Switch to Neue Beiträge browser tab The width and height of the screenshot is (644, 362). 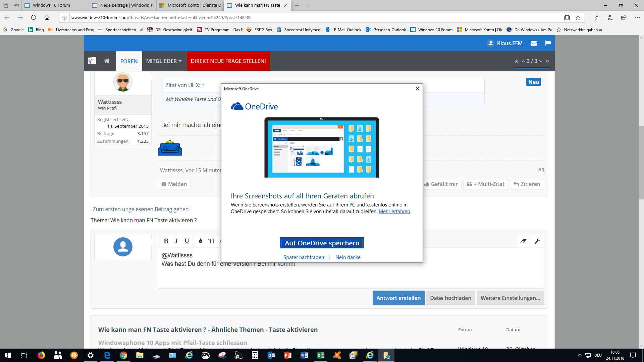123,5
